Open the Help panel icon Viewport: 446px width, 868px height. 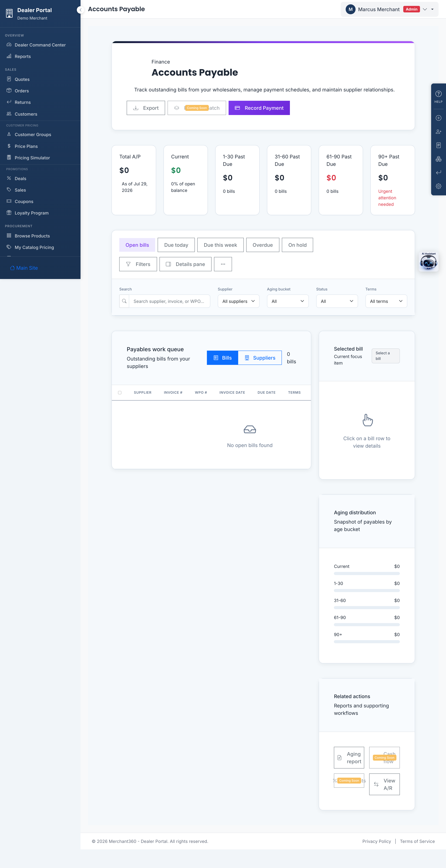438,96
